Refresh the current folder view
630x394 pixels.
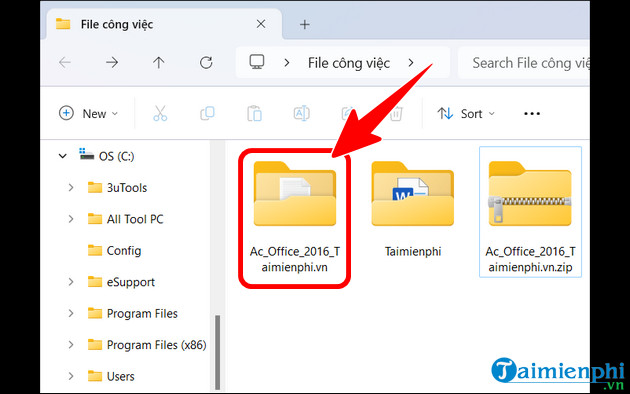coord(206,62)
